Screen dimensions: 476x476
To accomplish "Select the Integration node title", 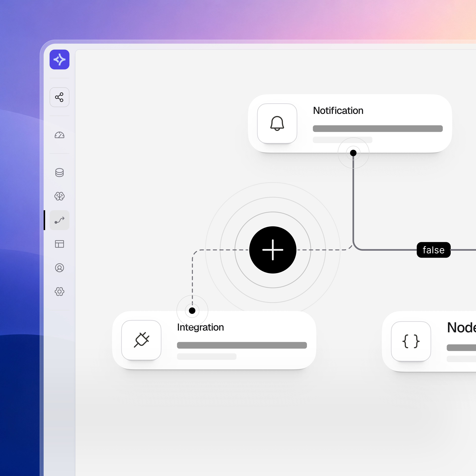I will (x=201, y=327).
